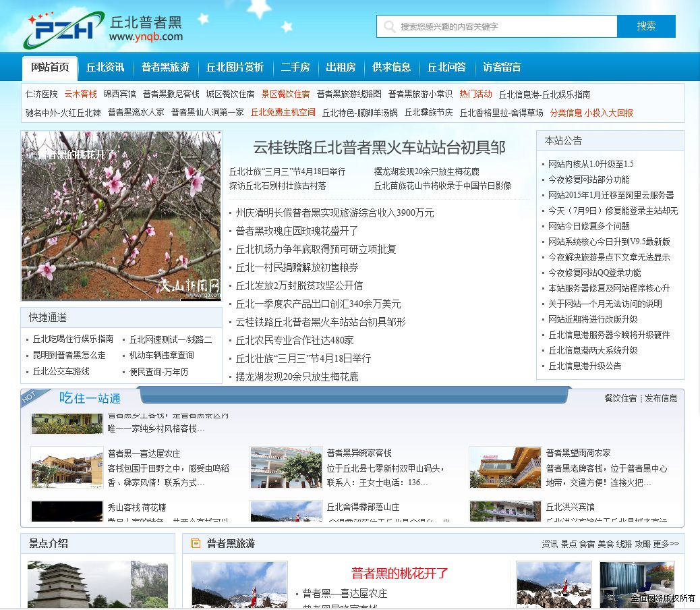
Task: Click the 普者黑旅游线路图 link
Action: 349,94
